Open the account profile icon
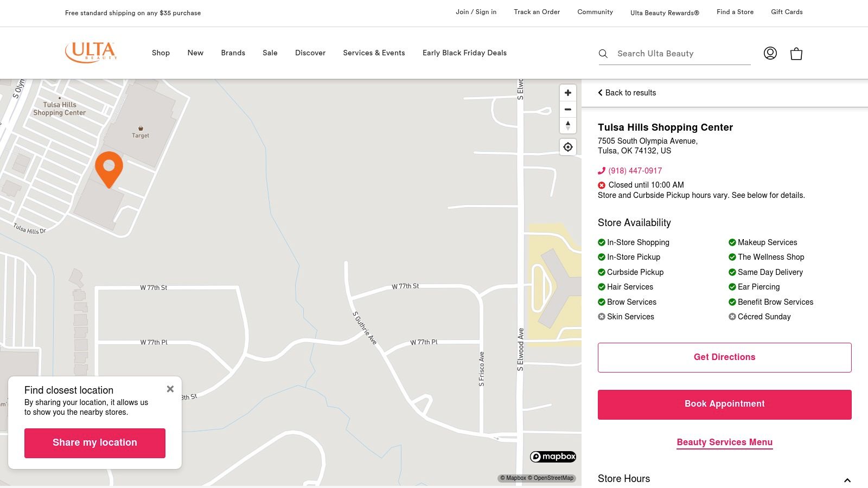868x488 pixels. point(770,53)
